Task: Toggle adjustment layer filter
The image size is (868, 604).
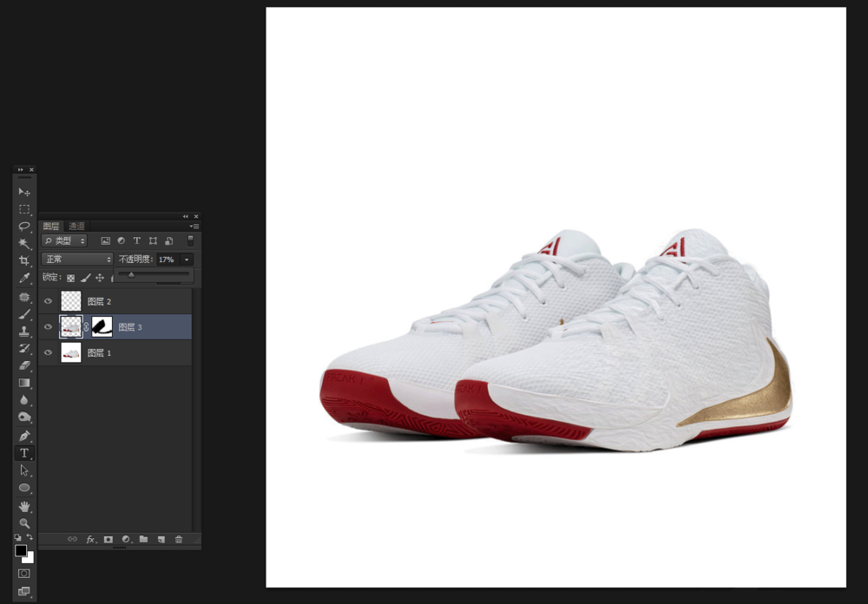Action: click(122, 241)
